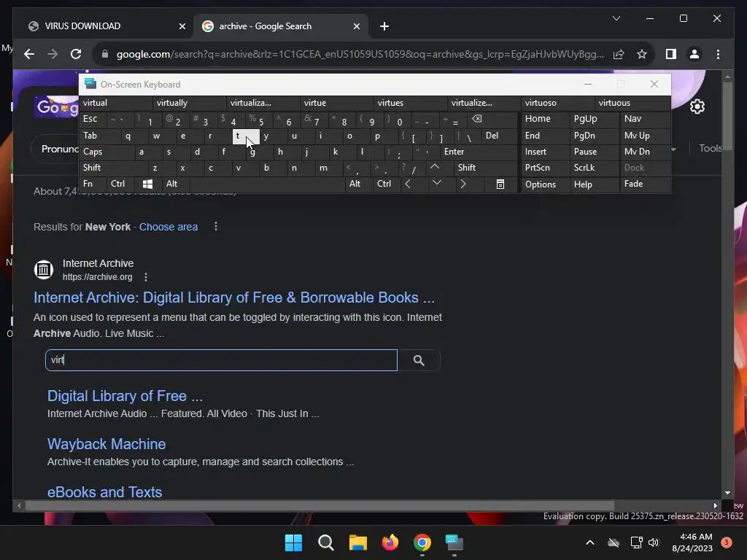Reload the Google search page

76,54
